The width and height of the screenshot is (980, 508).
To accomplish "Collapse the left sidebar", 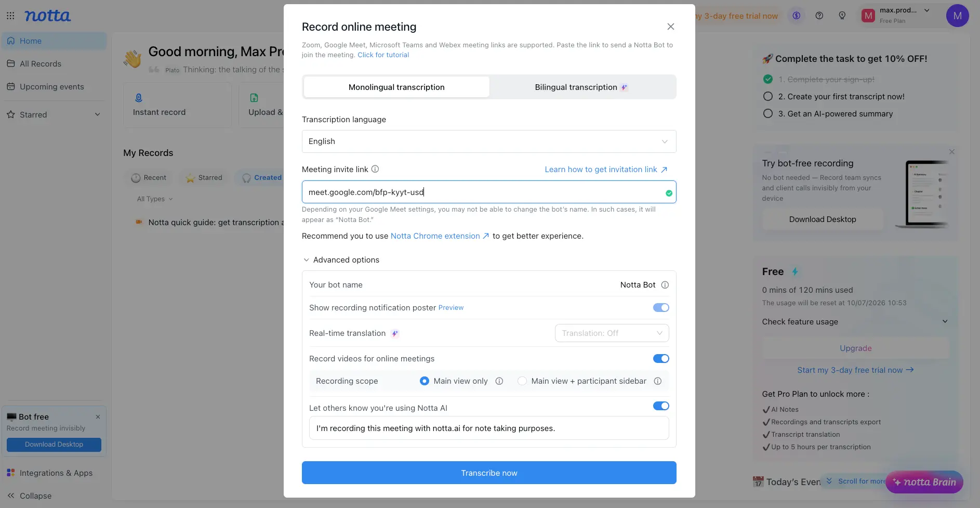I will pos(30,496).
